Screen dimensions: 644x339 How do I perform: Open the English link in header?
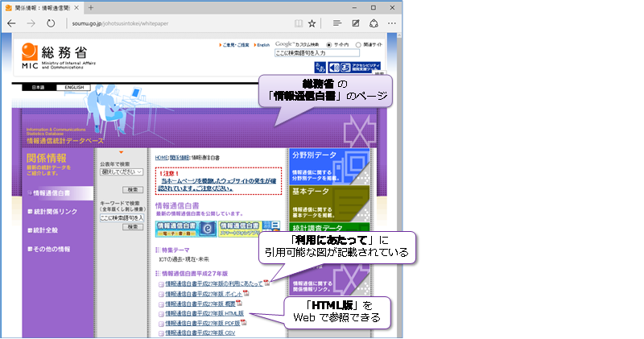262,45
